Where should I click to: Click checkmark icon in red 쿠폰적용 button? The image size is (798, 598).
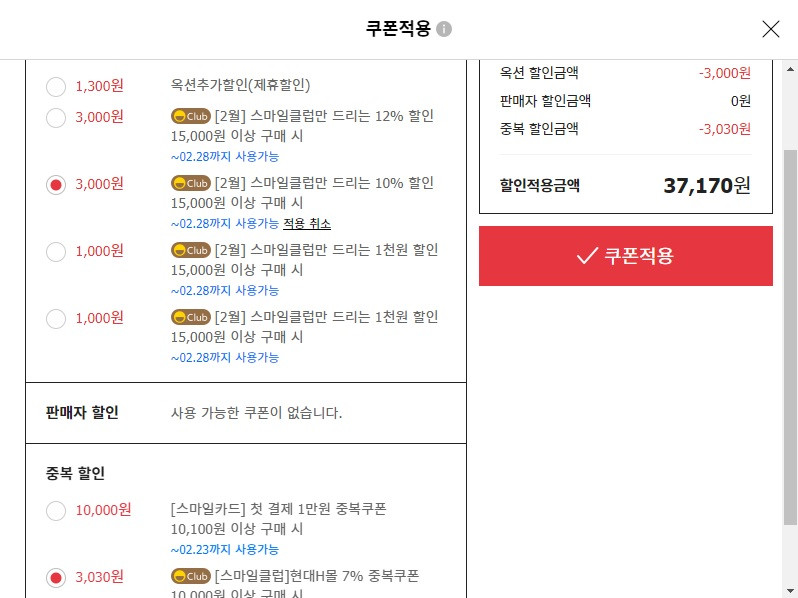587,255
